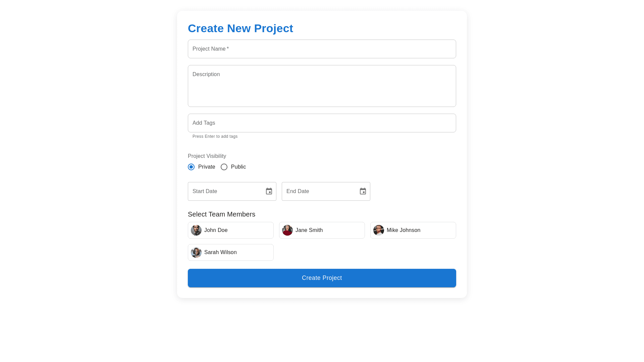Click the Start Date field

tap(226, 191)
